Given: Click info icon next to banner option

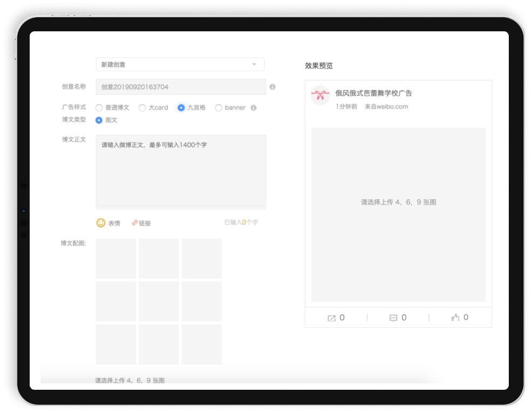Looking at the screenshot, I should [x=254, y=107].
